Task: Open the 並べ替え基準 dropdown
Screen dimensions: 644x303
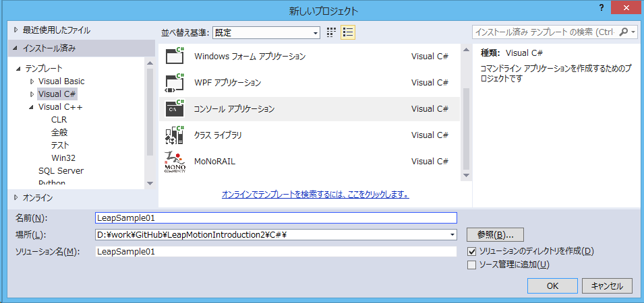Action: [x=266, y=32]
